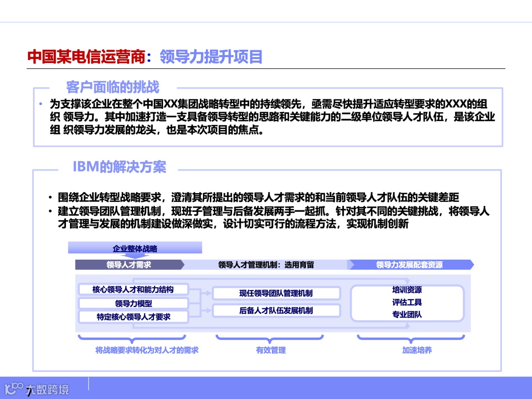The height and width of the screenshot is (399, 532).
Task: Select the box 特定核心领导人才要求
Action: pos(133,317)
